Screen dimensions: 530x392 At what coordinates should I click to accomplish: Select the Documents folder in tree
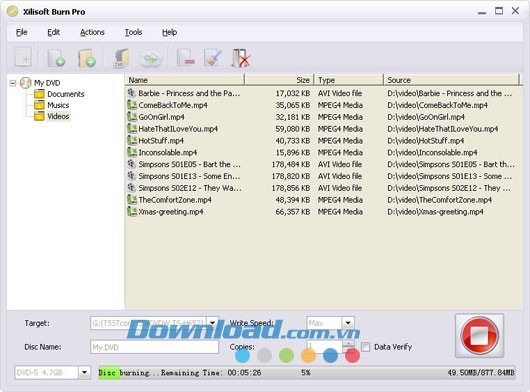click(x=59, y=94)
